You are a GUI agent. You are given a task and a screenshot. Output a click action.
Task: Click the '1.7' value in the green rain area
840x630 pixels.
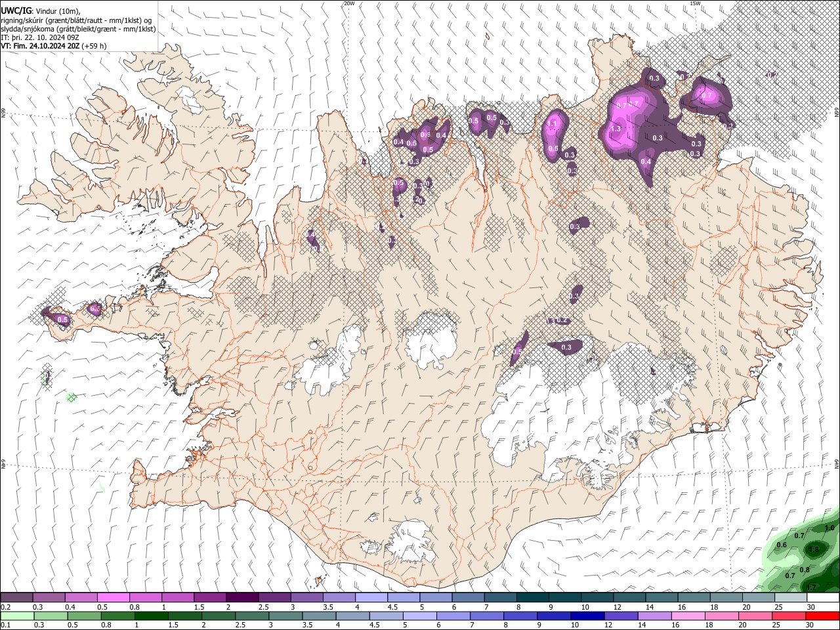pyautogui.click(x=812, y=587)
